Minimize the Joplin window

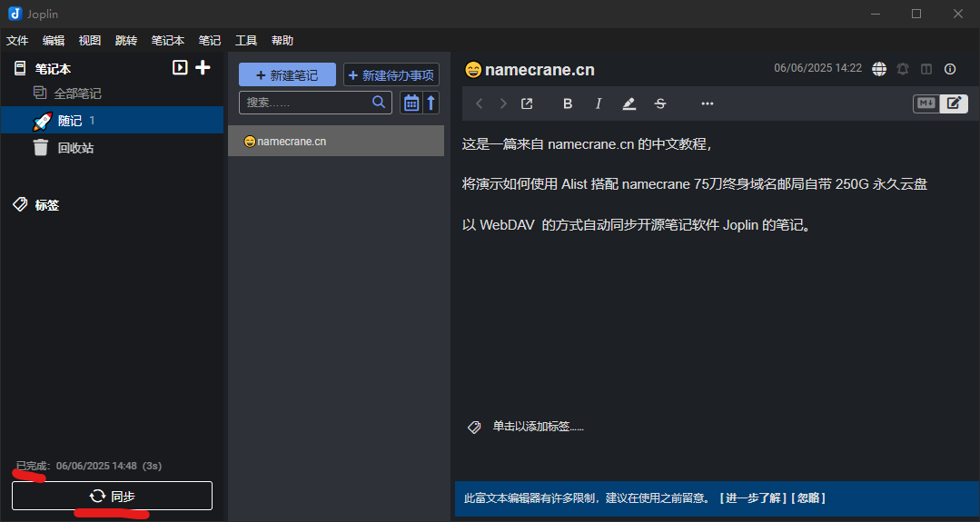pyautogui.click(x=875, y=14)
